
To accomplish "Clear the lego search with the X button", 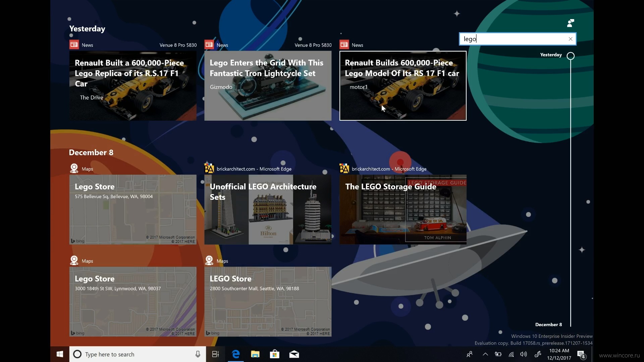I will pyautogui.click(x=570, y=39).
